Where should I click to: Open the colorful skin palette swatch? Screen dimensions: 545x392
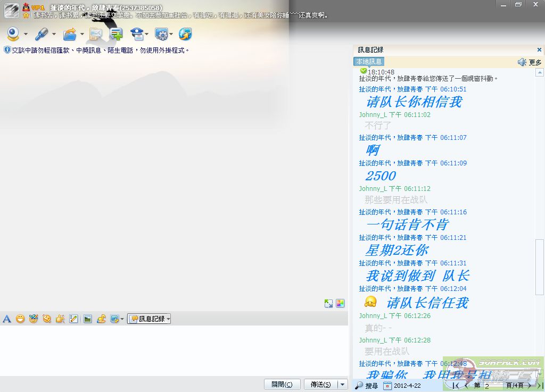tap(340, 304)
